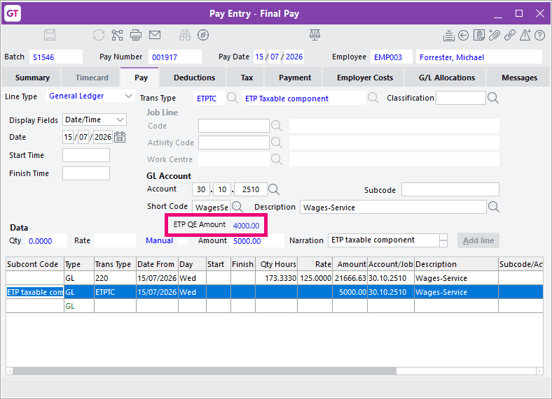
Task: Click the Description field Wages-Service
Action: (393, 207)
